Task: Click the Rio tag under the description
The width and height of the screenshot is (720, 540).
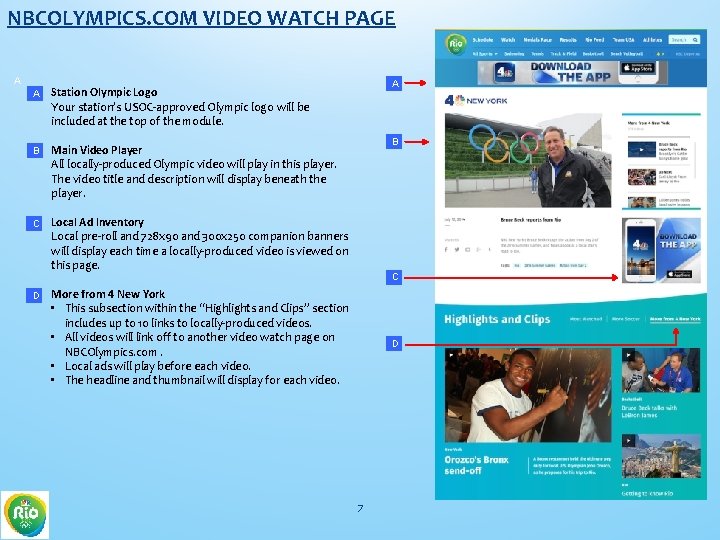Action: (517, 265)
